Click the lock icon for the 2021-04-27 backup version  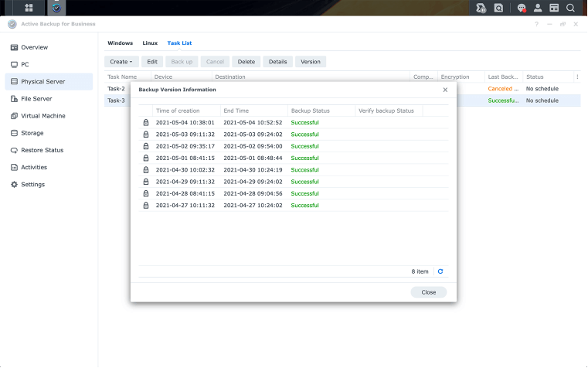click(145, 206)
